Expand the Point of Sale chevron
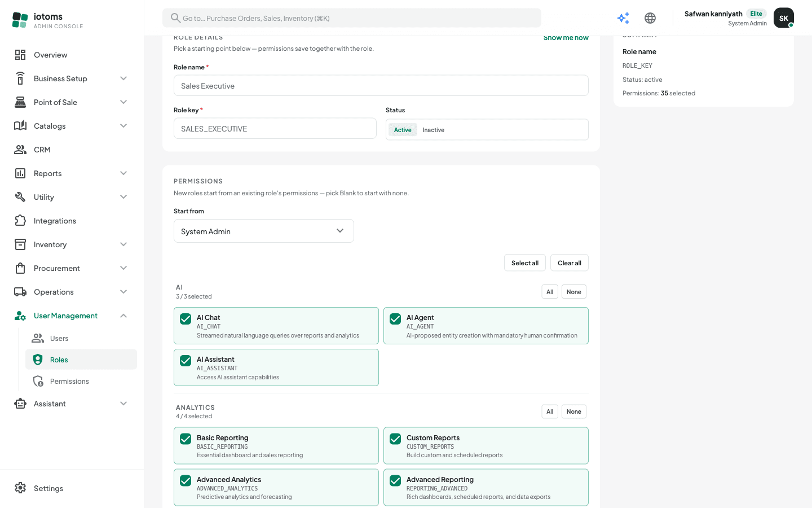This screenshot has width=812, height=508. 123,102
